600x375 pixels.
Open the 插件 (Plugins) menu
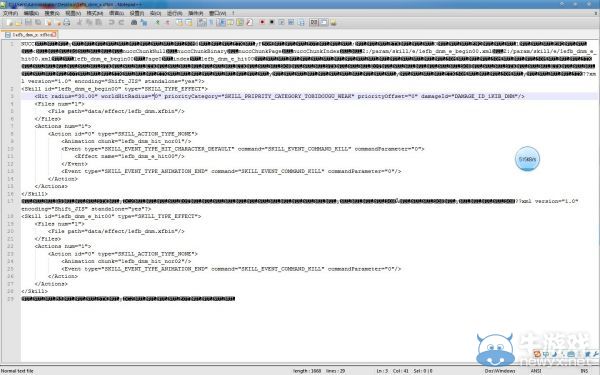(x=196, y=13)
